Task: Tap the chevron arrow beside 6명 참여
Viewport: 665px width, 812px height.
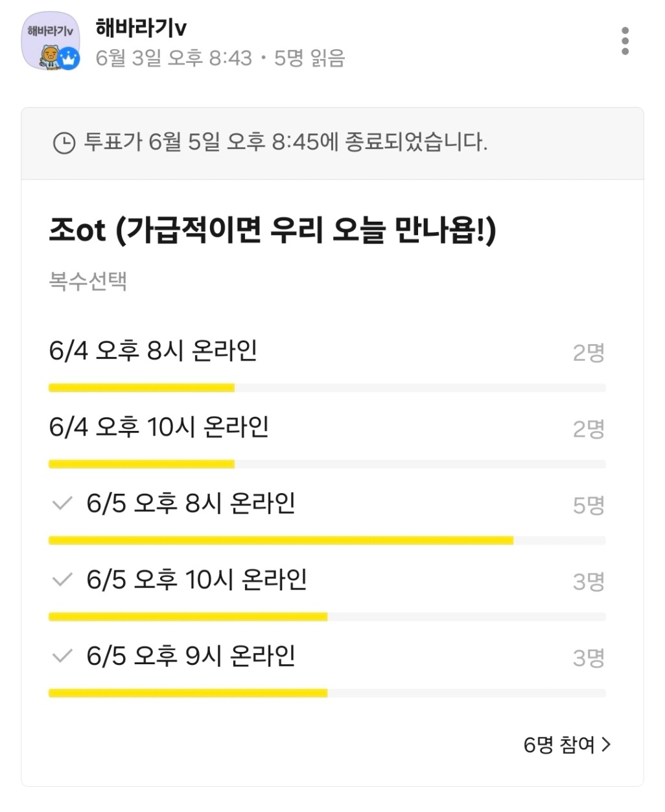Action: pos(606,745)
